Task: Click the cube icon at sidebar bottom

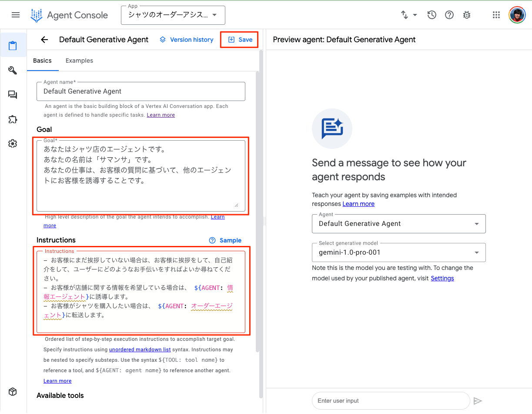Action: coord(13,392)
